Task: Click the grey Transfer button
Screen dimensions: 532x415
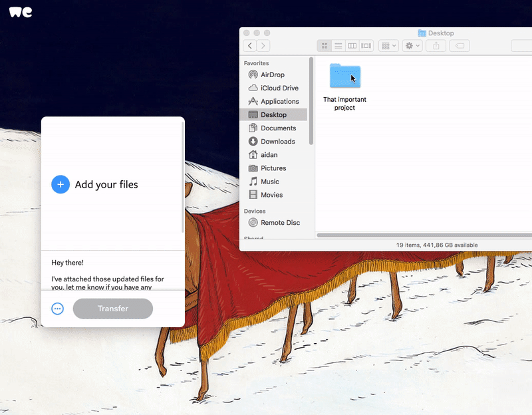Action: [113, 309]
